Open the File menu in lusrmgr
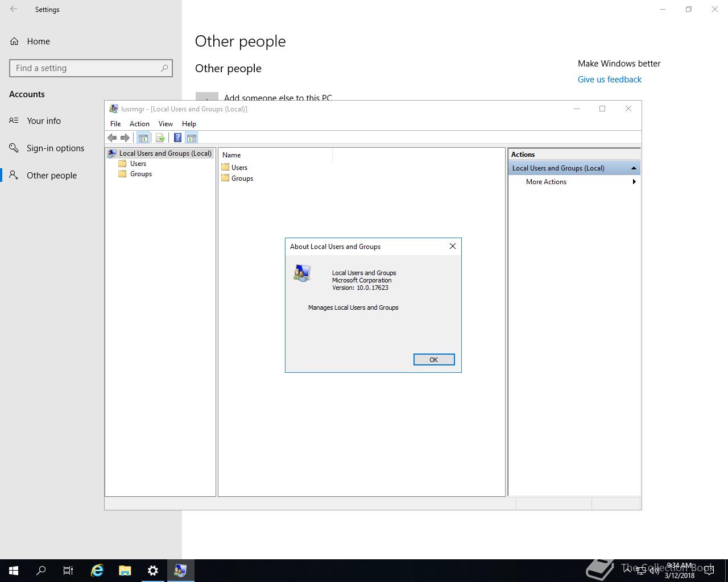Screen dimensions: 728x582 coord(115,124)
